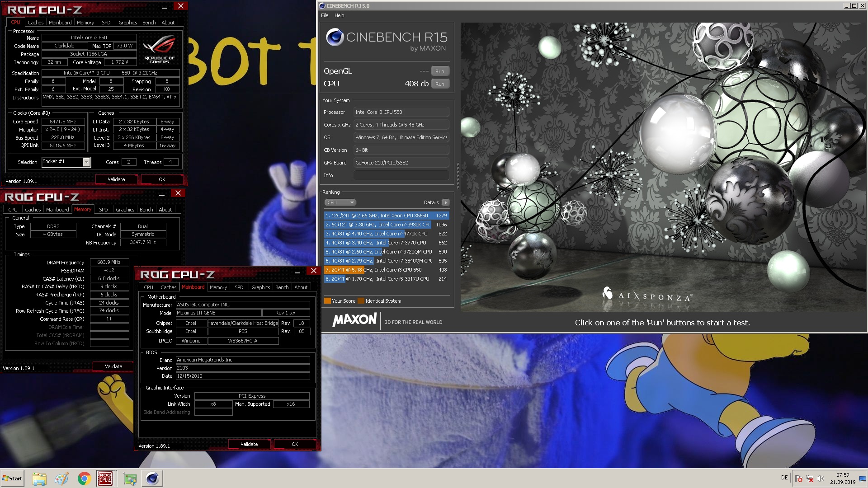Click the BIOS version 2103 field
The width and height of the screenshot is (868, 488).
tap(243, 368)
